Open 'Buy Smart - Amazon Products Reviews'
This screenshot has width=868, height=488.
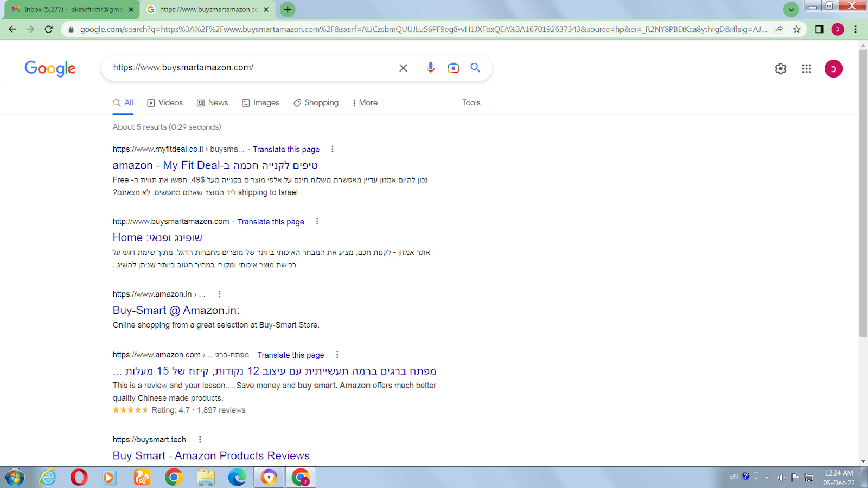[211, 456]
